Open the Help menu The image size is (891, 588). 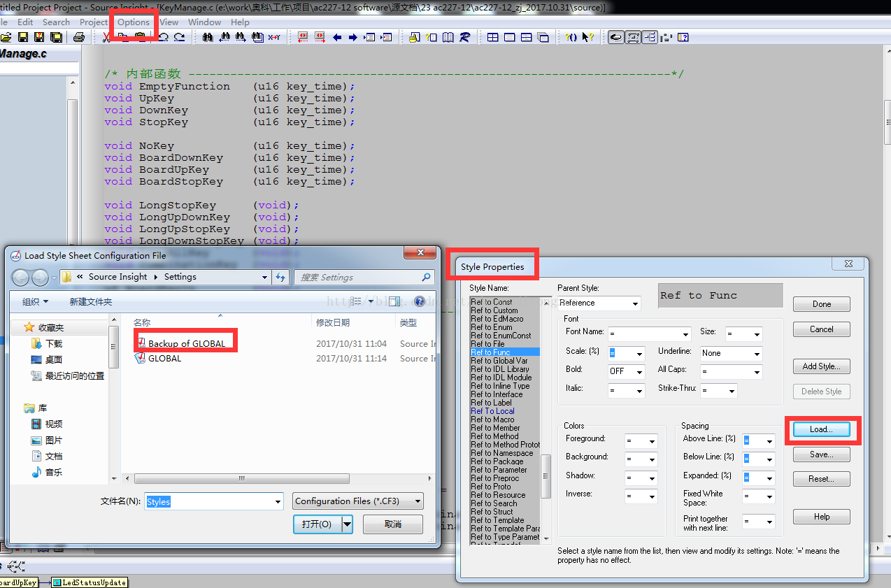click(240, 22)
